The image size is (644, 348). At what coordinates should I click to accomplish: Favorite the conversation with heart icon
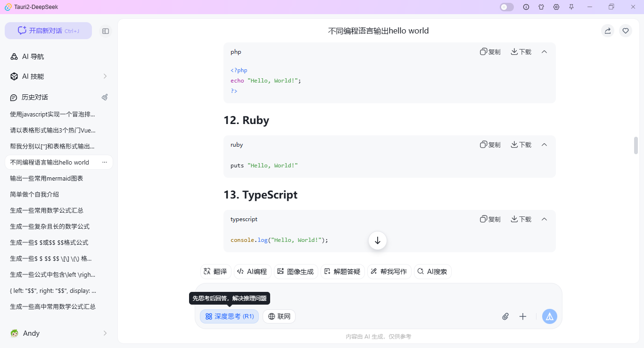[x=626, y=31]
